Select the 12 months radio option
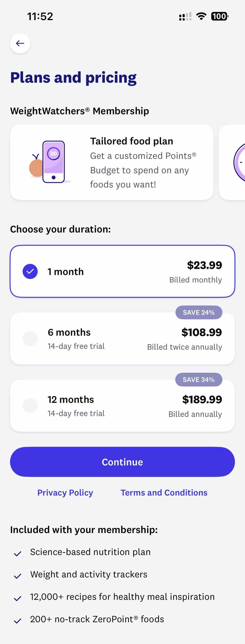 pos(30,406)
